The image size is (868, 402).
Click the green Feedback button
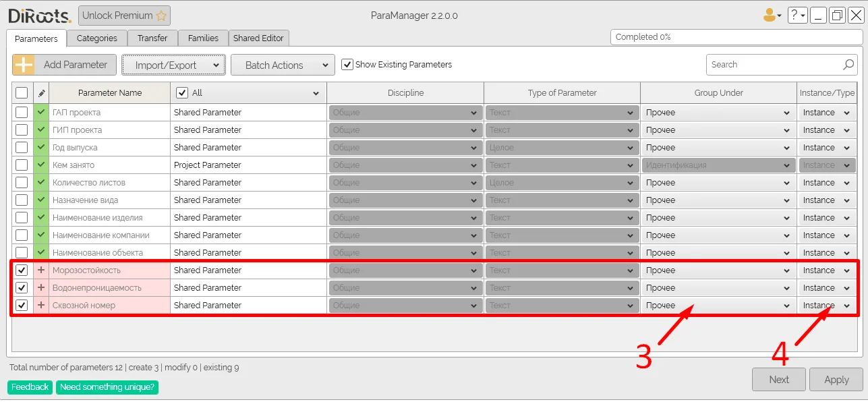[30, 387]
